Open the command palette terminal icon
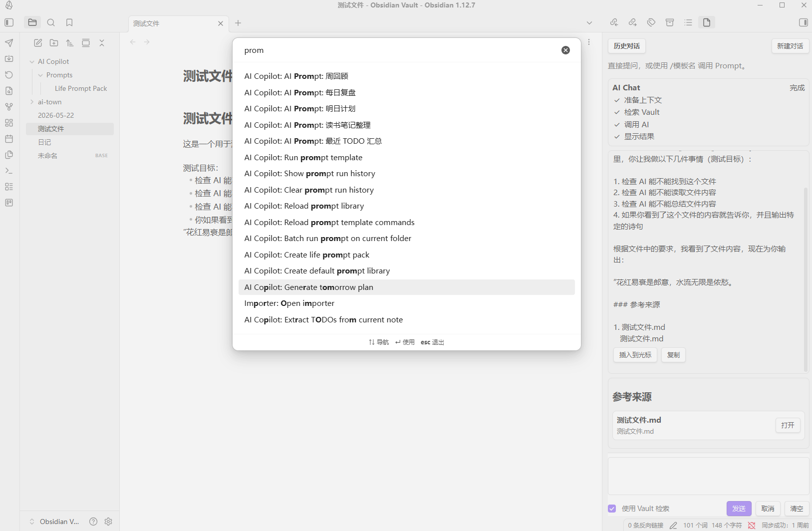This screenshot has height=531, width=812. click(9, 171)
